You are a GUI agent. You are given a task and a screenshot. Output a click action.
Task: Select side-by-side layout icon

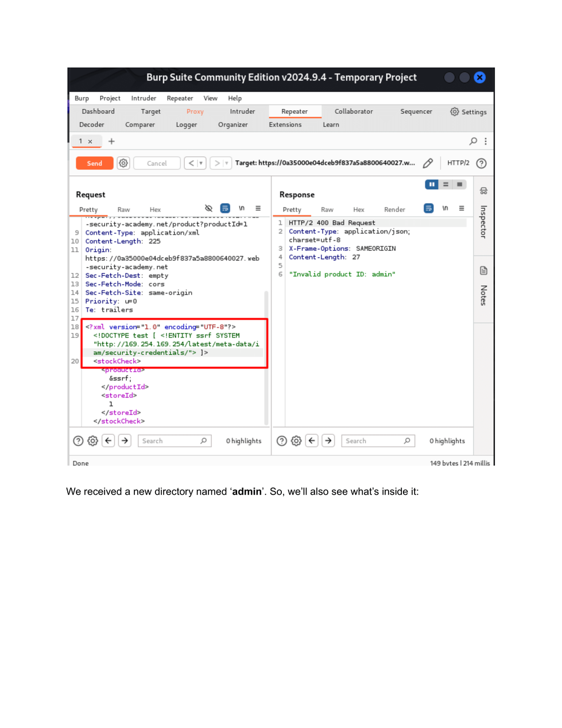pyautogui.click(x=432, y=184)
